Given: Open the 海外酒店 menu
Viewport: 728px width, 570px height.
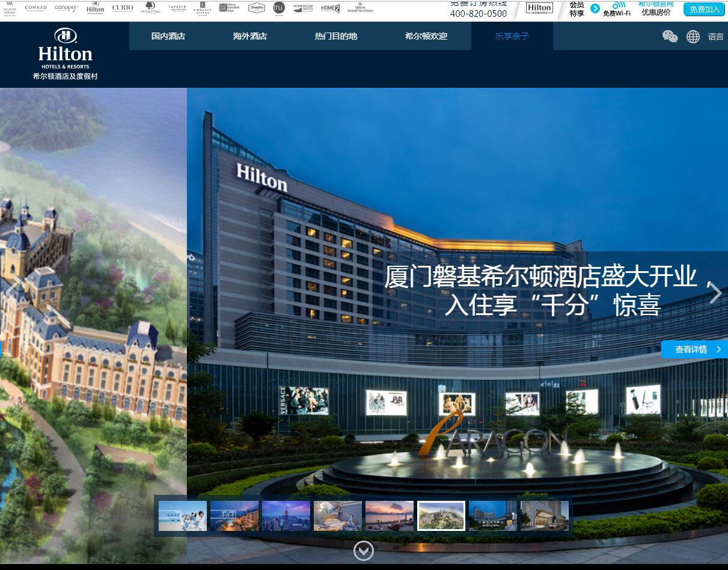Looking at the screenshot, I should click(x=250, y=36).
